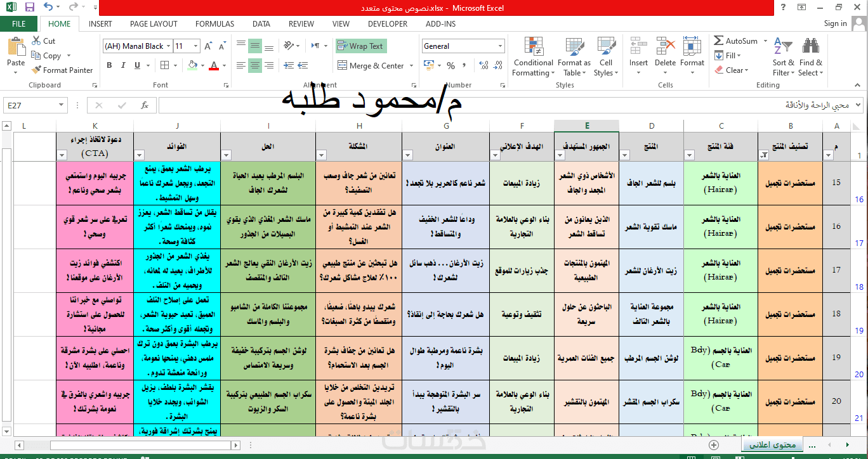This screenshot has height=459, width=868.
Task: Toggle Wrap Text for selected cells
Action: pos(361,46)
